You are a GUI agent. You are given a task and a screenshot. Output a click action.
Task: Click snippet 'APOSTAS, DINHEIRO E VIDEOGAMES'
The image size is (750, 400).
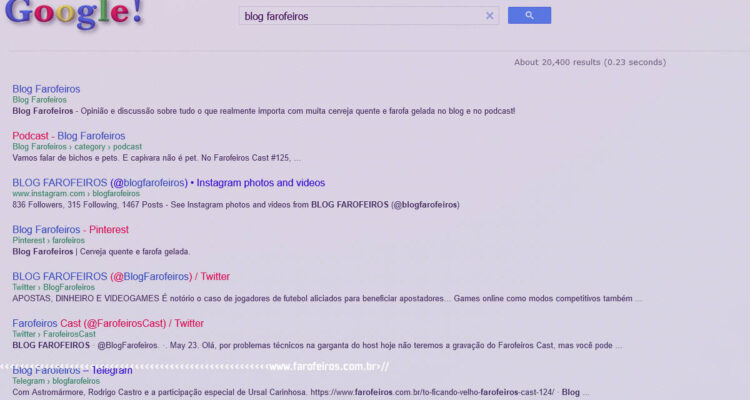pos(327,299)
